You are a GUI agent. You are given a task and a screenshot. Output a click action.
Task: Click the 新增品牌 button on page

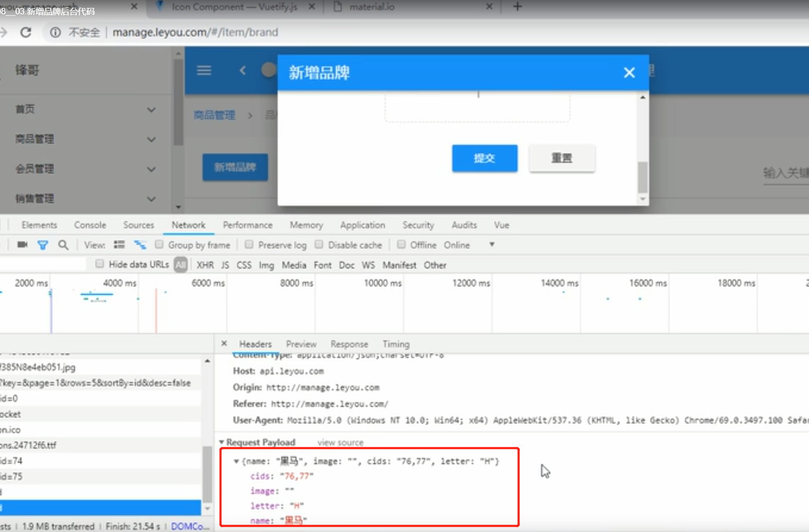click(235, 167)
